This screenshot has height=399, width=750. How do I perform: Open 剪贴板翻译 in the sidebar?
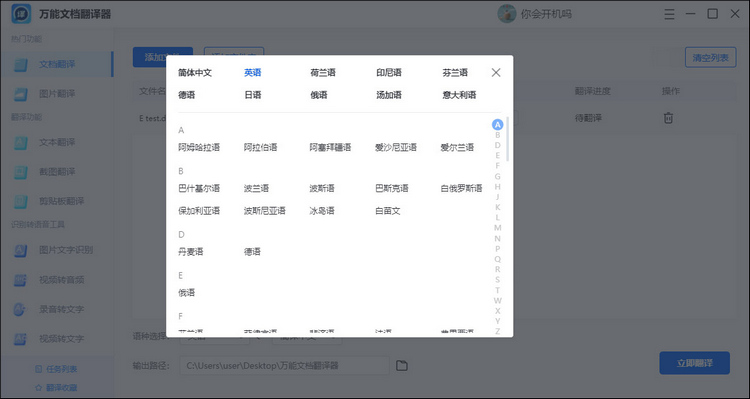tap(57, 201)
